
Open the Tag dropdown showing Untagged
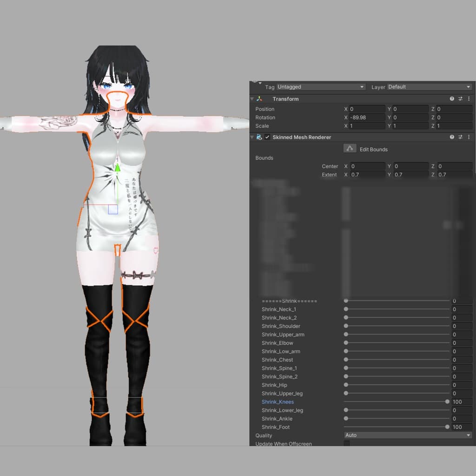(x=321, y=87)
